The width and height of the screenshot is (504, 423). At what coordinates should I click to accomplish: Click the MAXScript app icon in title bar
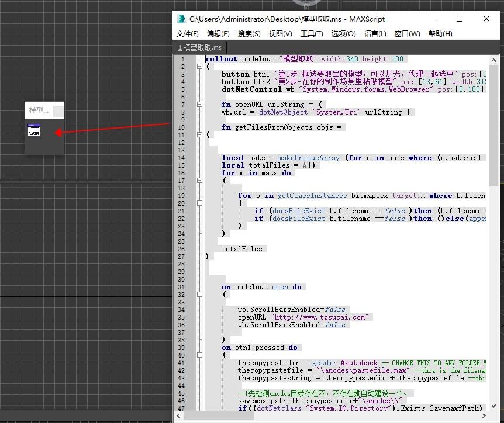coord(182,19)
